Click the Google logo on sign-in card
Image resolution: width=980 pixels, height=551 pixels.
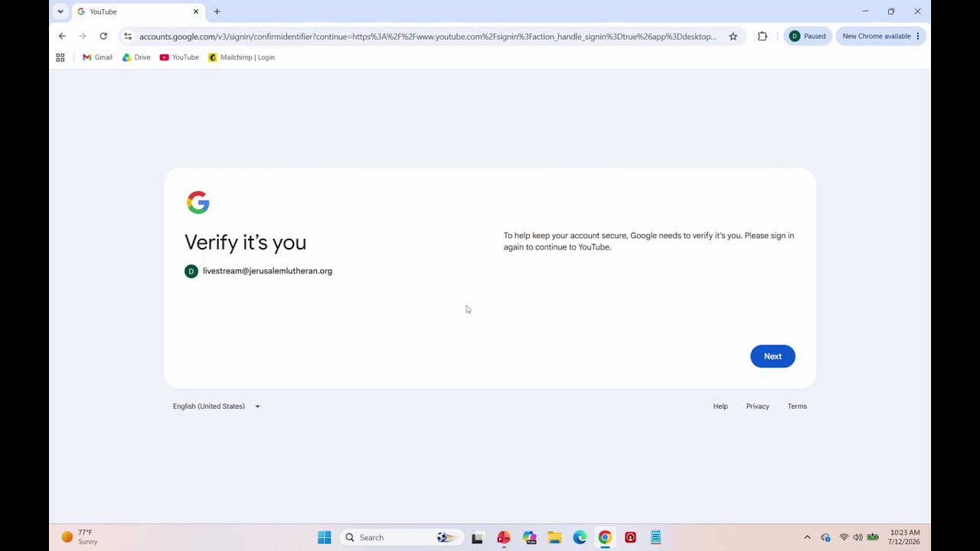point(198,202)
